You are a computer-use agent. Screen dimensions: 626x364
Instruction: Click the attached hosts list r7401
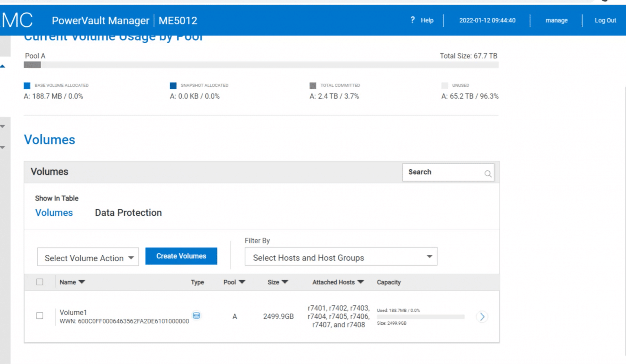coord(339,316)
